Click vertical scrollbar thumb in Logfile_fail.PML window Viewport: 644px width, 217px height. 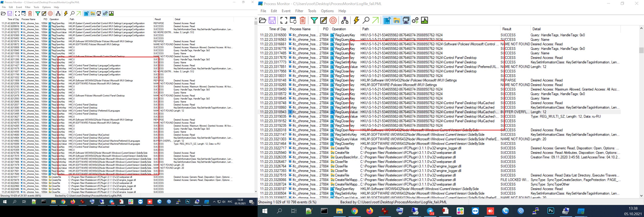pos(641,50)
